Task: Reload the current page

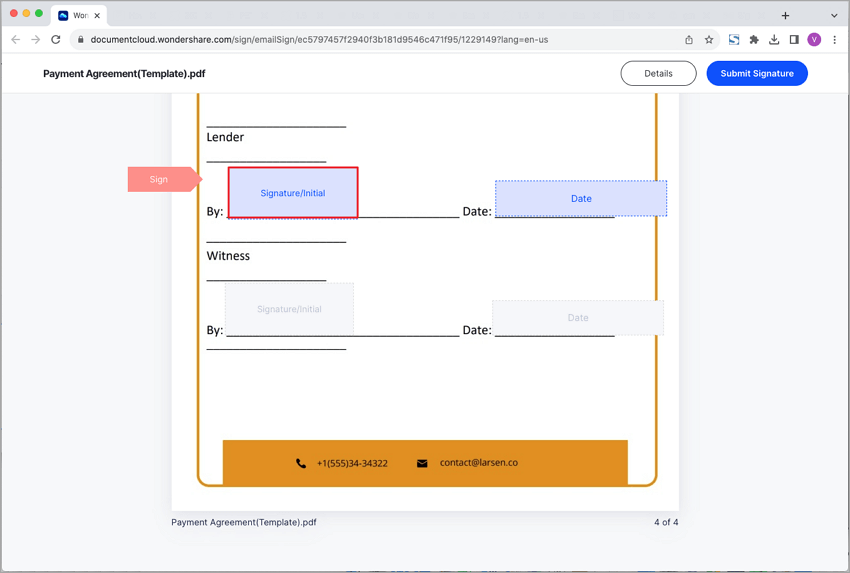Action: pyautogui.click(x=55, y=40)
